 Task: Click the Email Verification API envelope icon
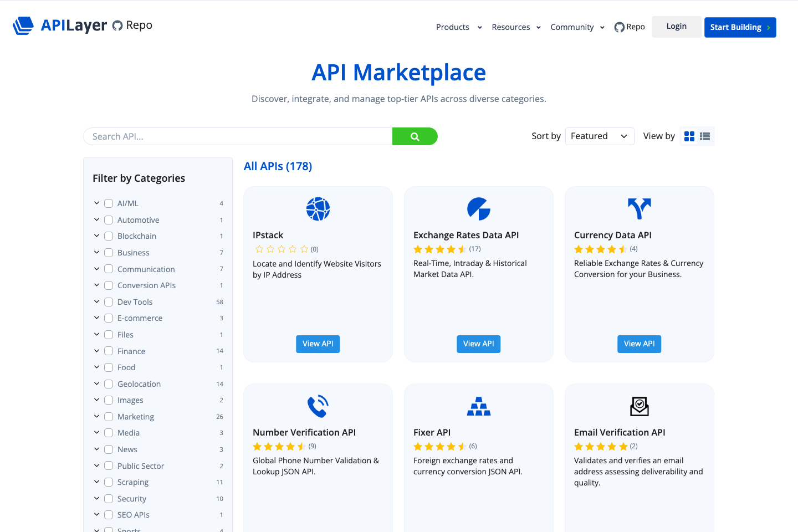(639, 406)
